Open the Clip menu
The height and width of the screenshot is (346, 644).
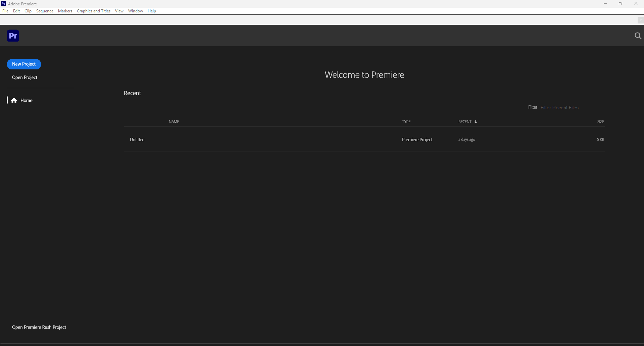(28, 11)
